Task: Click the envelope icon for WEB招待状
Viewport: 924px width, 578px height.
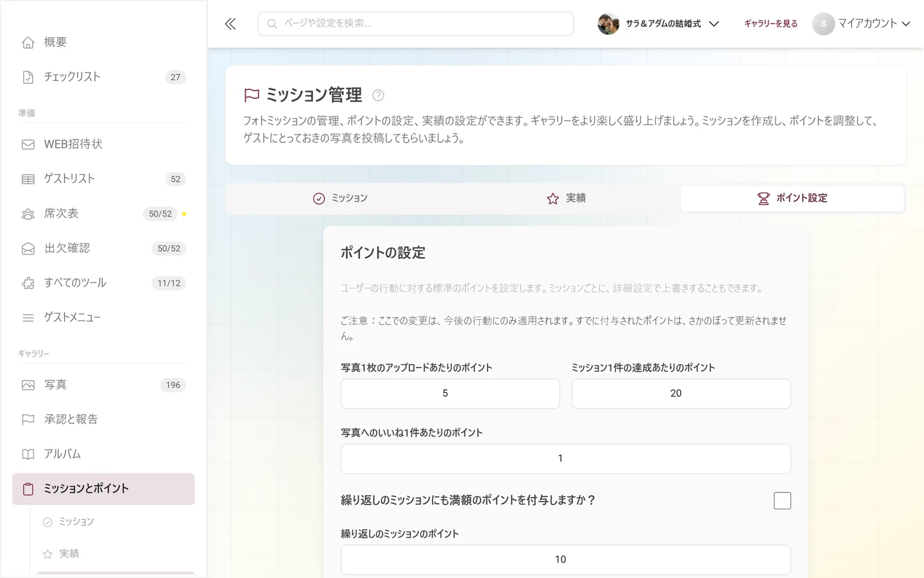Action: point(28,144)
